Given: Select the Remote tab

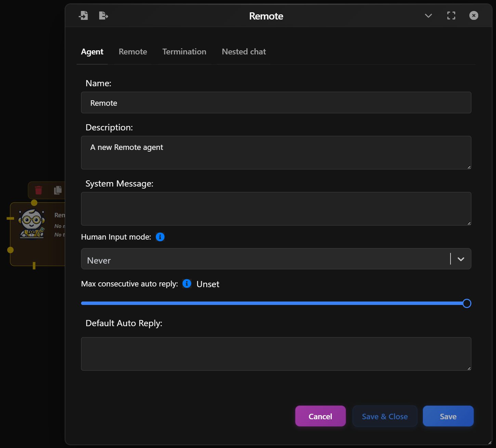Looking at the screenshot, I should pyautogui.click(x=133, y=52).
